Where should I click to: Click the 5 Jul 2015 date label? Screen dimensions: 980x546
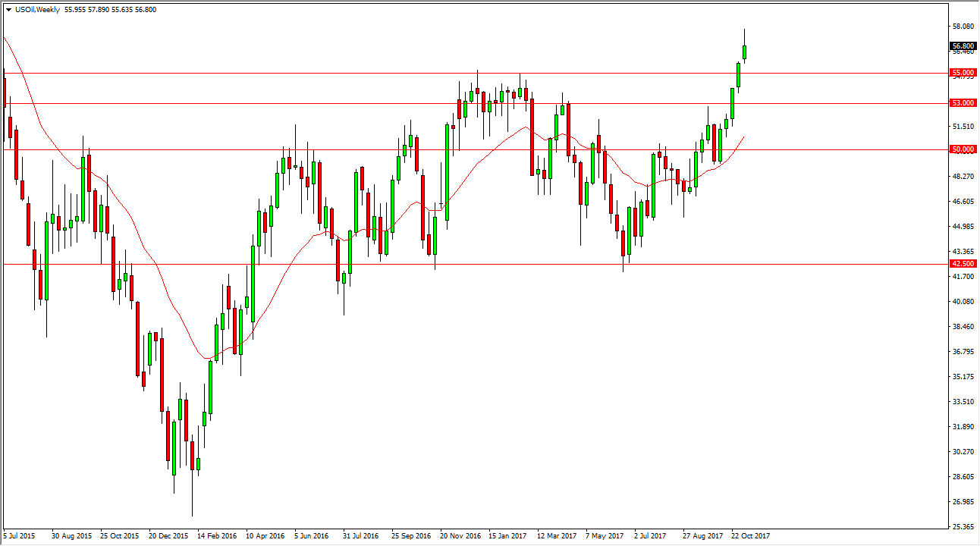coord(18,535)
